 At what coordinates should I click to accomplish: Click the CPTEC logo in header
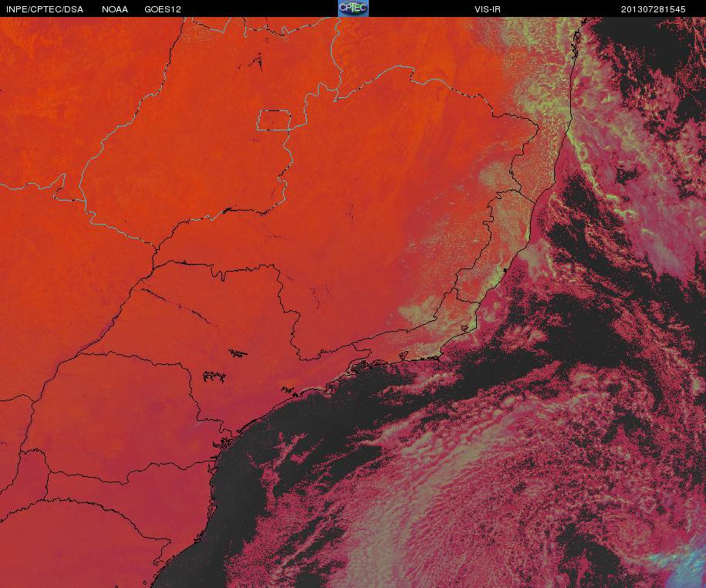coord(353,8)
